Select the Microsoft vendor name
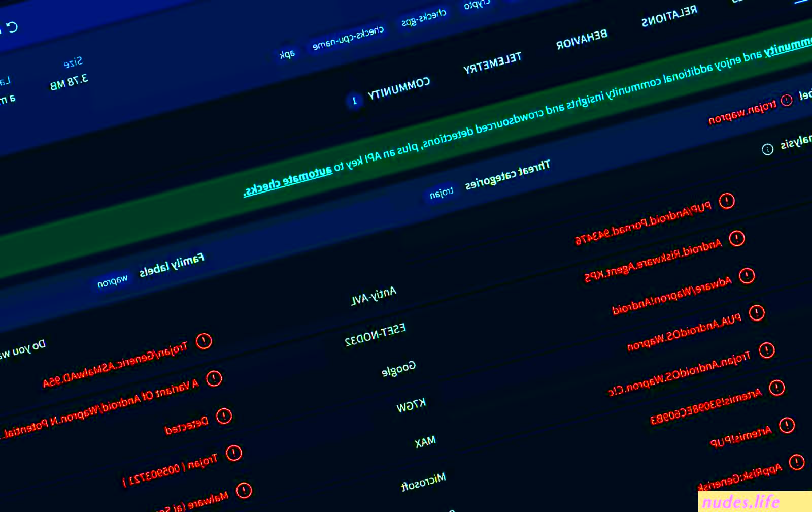812x512 pixels. click(x=423, y=482)
